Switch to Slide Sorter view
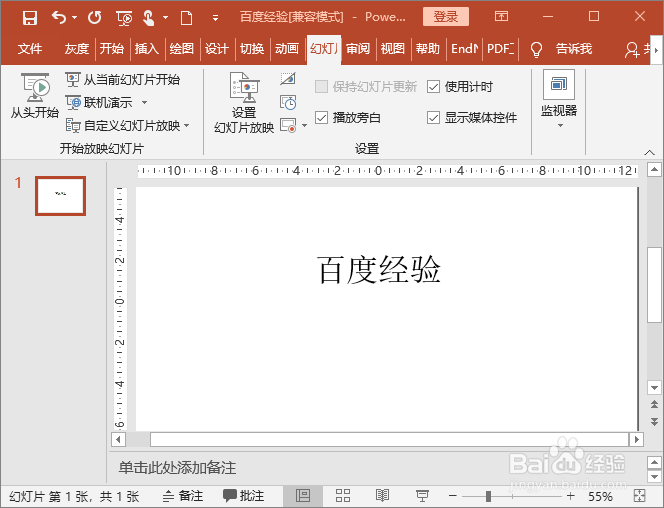Image resolution: width=664 pixels, height=508 pixels. [343, 496]
